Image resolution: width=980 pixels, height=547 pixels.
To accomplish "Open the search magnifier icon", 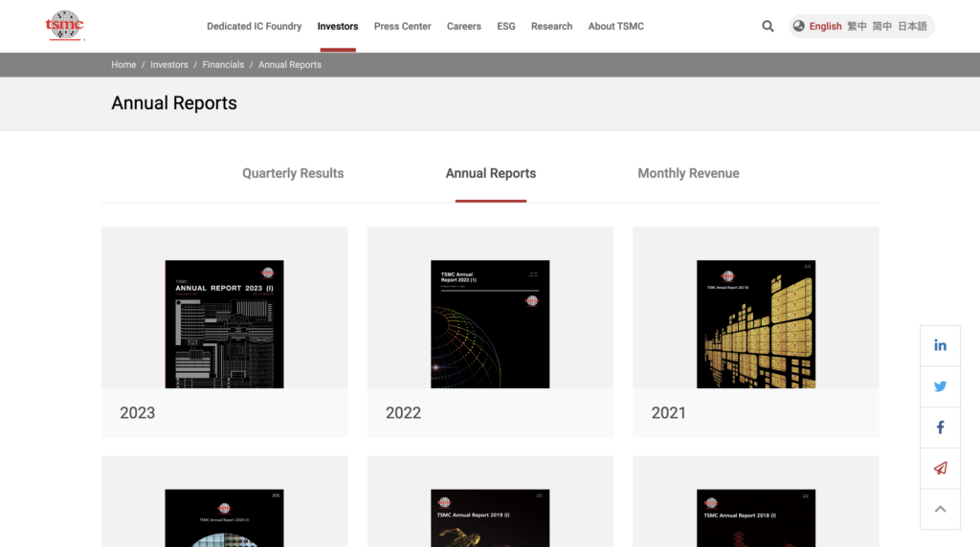I will pos(768,26).
